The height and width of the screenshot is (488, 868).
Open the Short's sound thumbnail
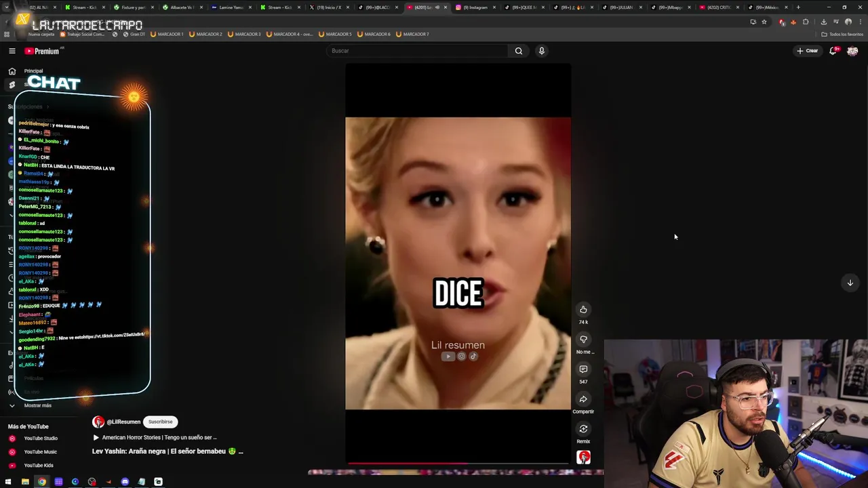tap(583, 457)
